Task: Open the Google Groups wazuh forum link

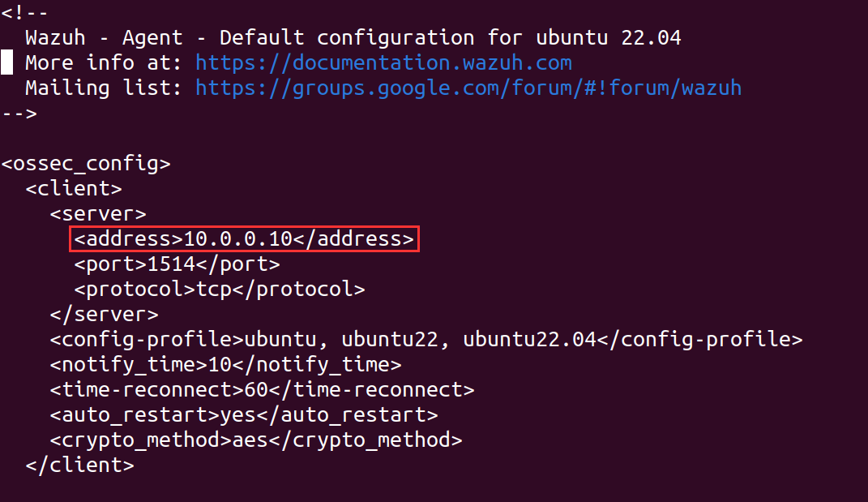Action: pyautogui.click(x=468, y=88)
